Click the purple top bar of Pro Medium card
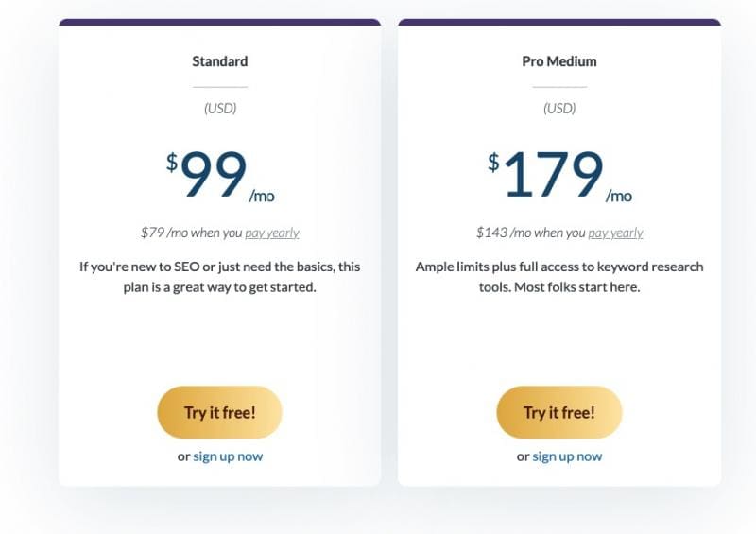The image size is (756, 534). (x=559, y=22)
